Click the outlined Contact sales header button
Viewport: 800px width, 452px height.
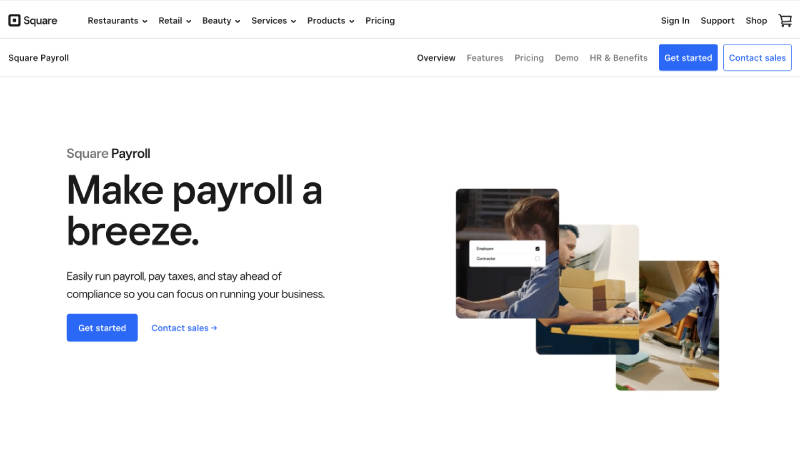click(757, 58)
